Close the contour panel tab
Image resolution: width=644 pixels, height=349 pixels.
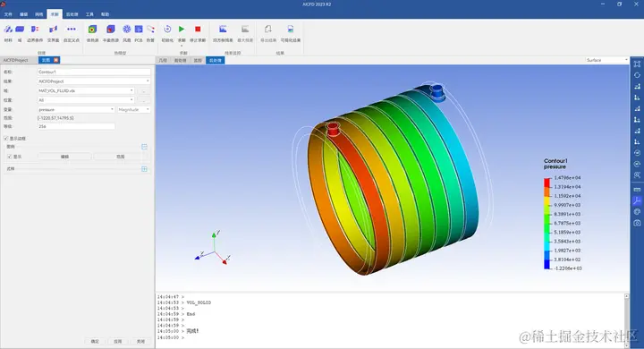pyautogui.click(x=56, y=60)
